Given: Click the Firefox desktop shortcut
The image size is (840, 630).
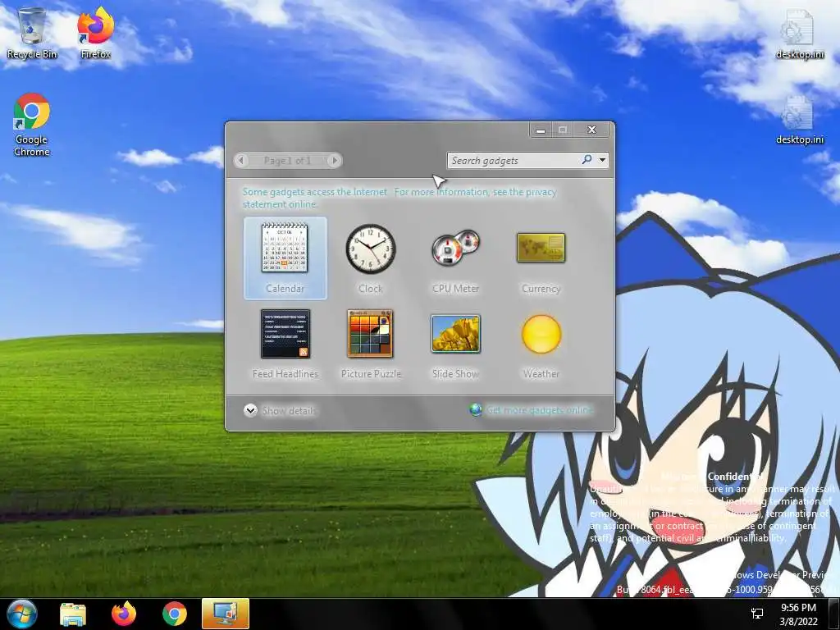Looking at the screenshot, I should click(x=95, y=33).
